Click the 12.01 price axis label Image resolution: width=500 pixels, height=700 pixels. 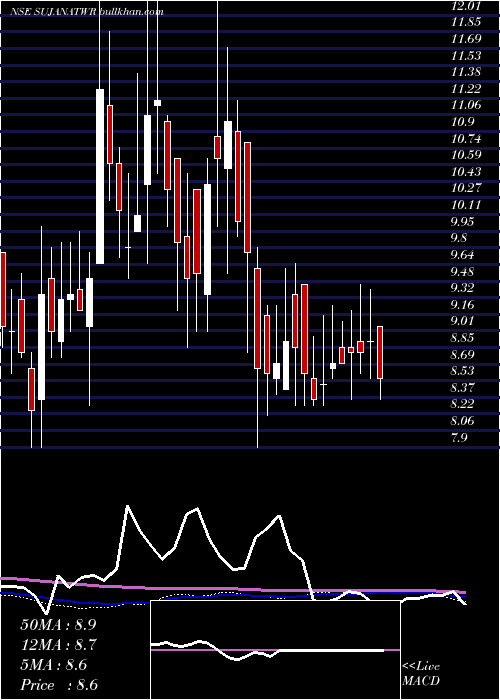click(466, 5)
